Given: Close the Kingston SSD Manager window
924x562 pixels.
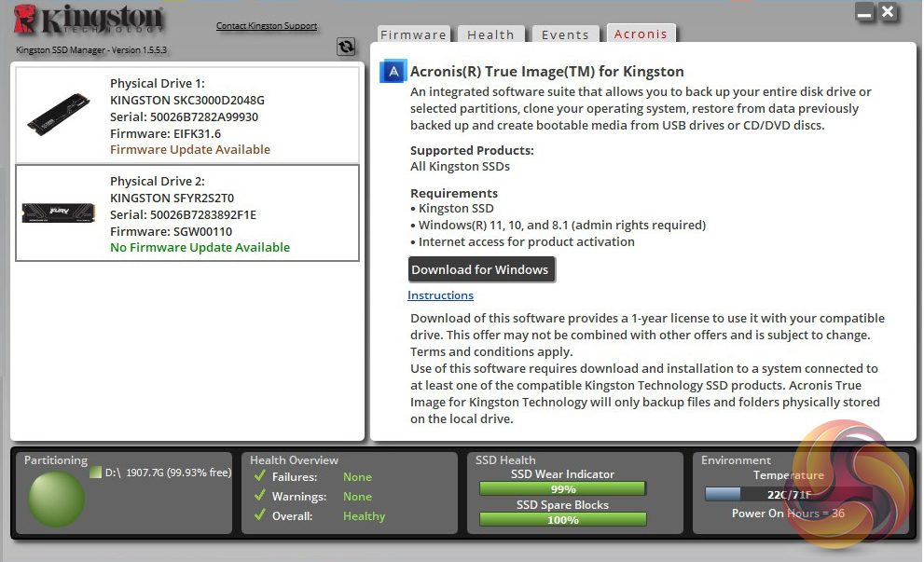Looking at the screenshot, I should coord(888,12).
